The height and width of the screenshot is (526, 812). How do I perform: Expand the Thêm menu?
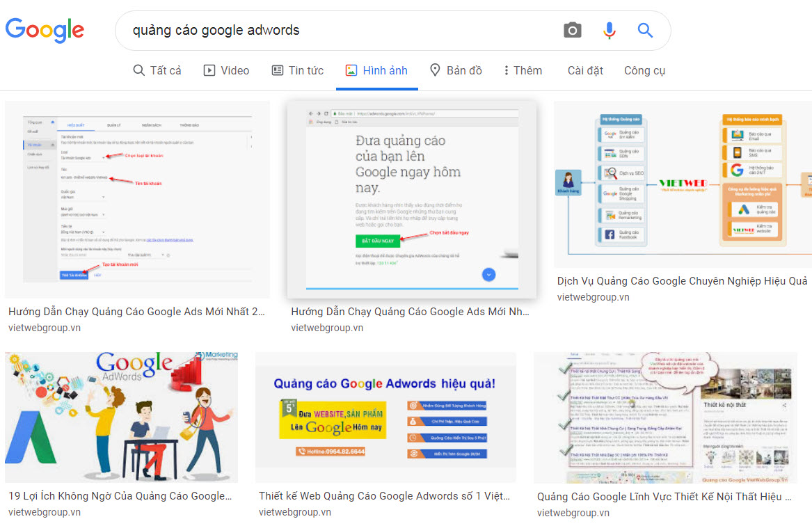523,70
